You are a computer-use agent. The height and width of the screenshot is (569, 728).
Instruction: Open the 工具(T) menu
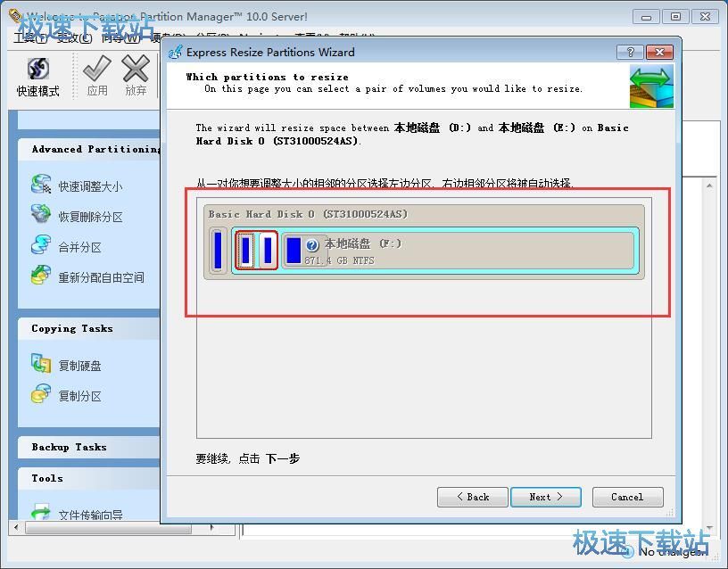(30, 37)
